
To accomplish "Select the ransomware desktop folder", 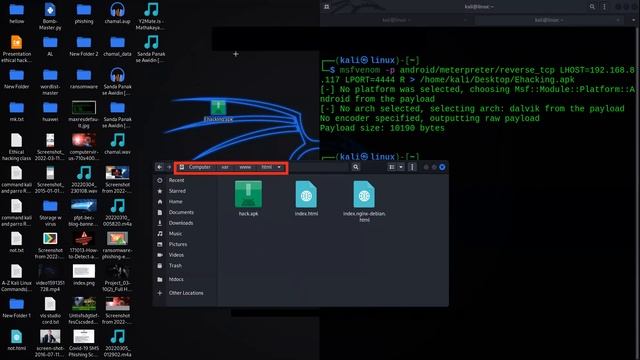I will [84, 78].
